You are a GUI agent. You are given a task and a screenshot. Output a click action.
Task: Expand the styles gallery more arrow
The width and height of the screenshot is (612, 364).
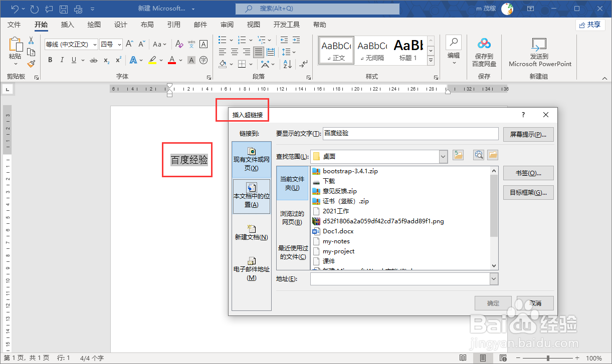coord(431,60)
